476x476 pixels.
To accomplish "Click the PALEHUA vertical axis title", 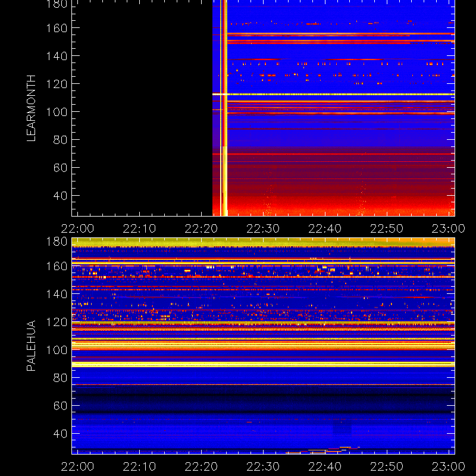I will click(x=32, y=346).
